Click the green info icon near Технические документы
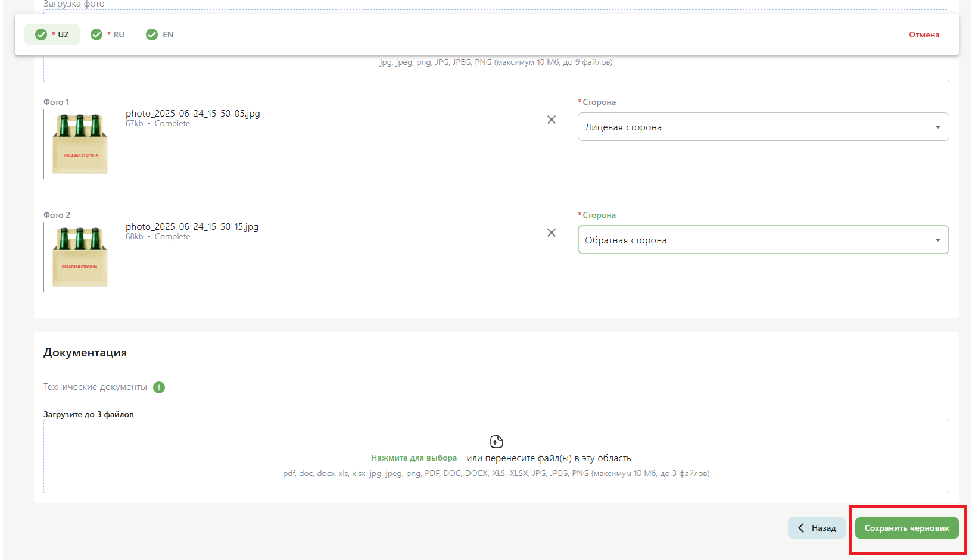The image size is (972, 560). (x=159, y=387)
